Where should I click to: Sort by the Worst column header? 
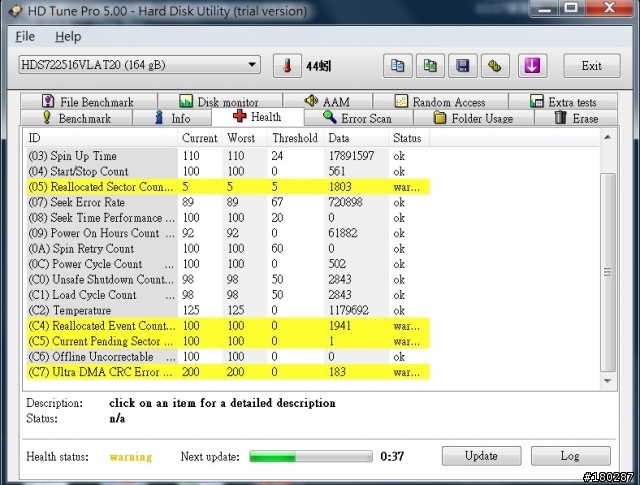244,138
